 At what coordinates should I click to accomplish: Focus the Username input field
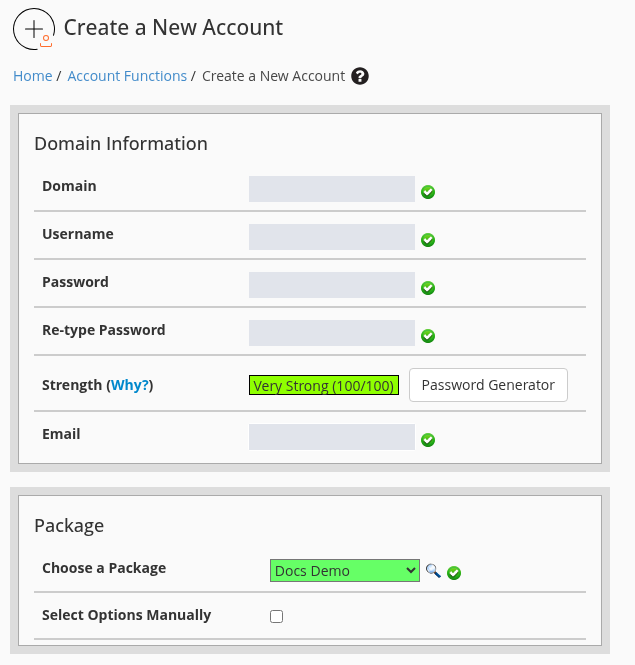[x=332, y=237]
